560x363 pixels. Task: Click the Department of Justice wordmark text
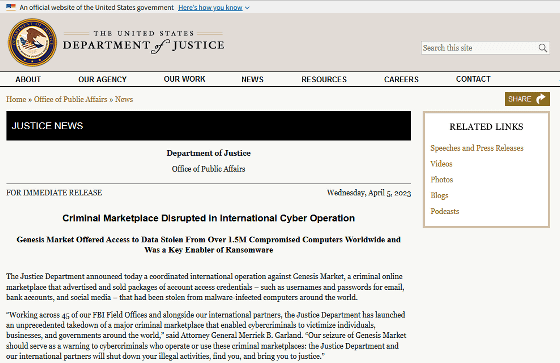coord(144,43)
